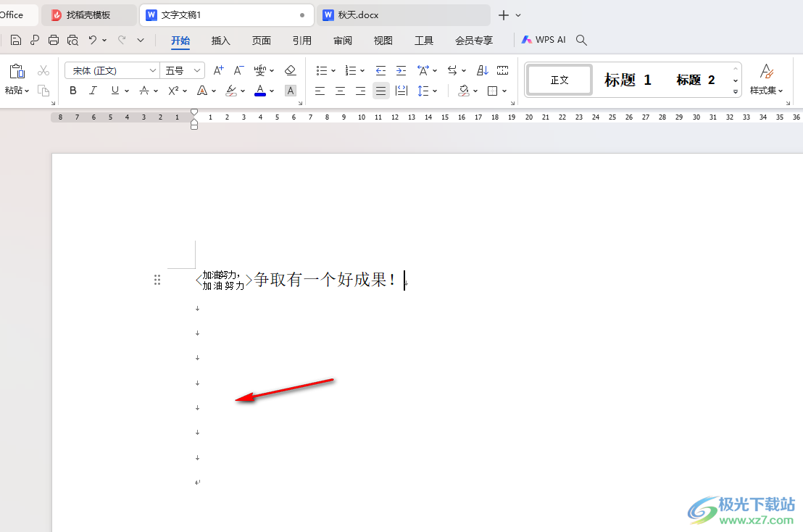803x532 pixels.
Task: Open the 审阅 ribbon tab
Action: [x=343, y=41]
